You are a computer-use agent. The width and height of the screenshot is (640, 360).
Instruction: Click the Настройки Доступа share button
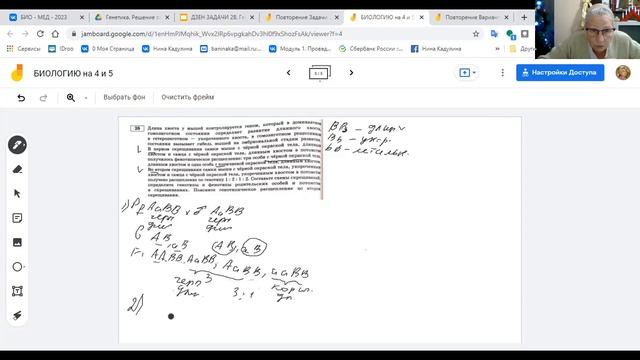point(560,73)
